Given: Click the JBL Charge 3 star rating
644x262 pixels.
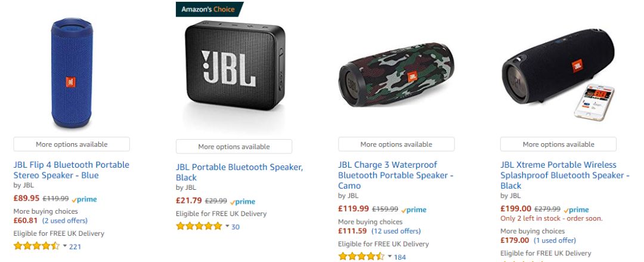Looking at the screenshot, I should click(x=361, y=257).
